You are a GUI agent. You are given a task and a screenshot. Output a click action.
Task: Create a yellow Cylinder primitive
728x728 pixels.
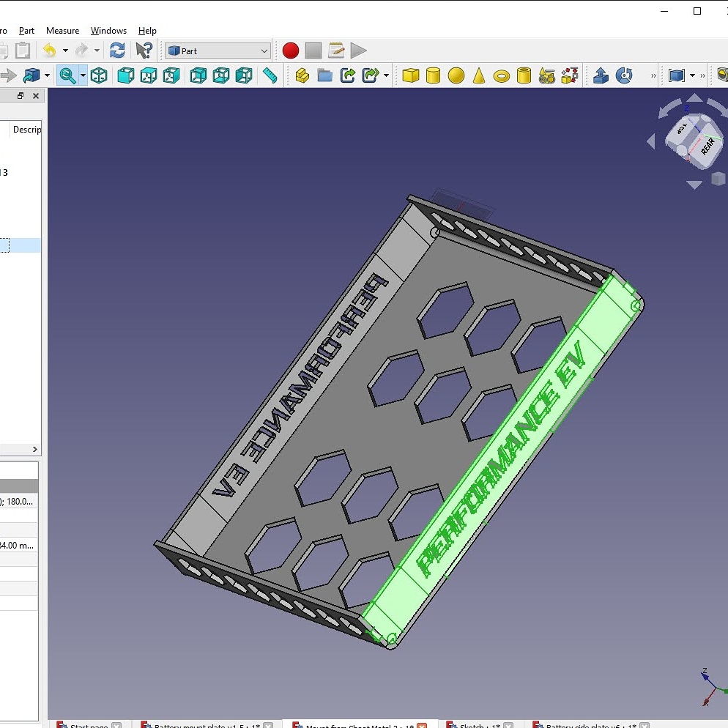[433, 75]
